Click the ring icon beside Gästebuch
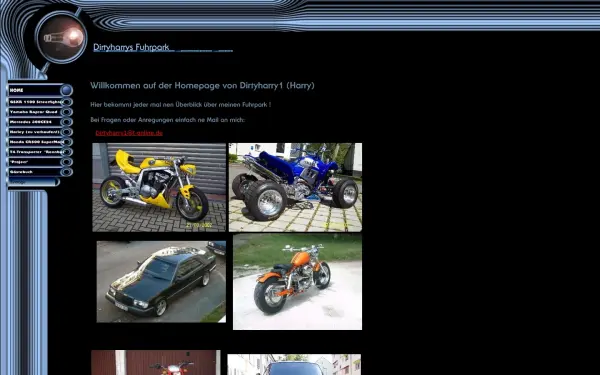 [x=67, y=172]
